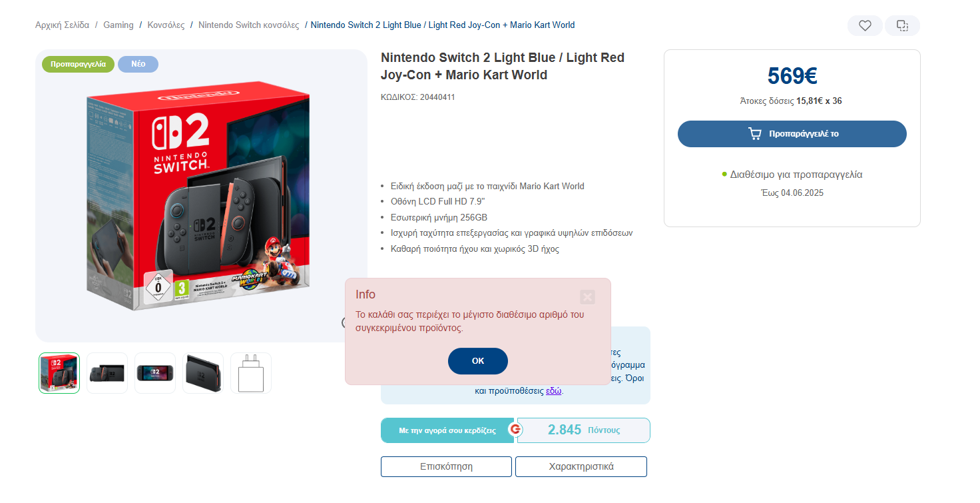Click the red G points badge icon
Viewport: 980px width, 503px height.
[515, 430]
